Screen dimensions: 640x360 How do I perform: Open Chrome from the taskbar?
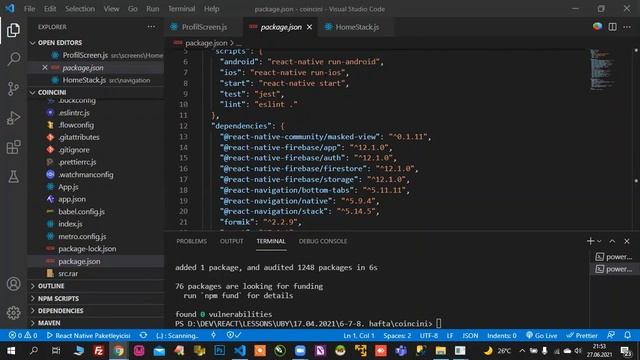pos(118,351)
